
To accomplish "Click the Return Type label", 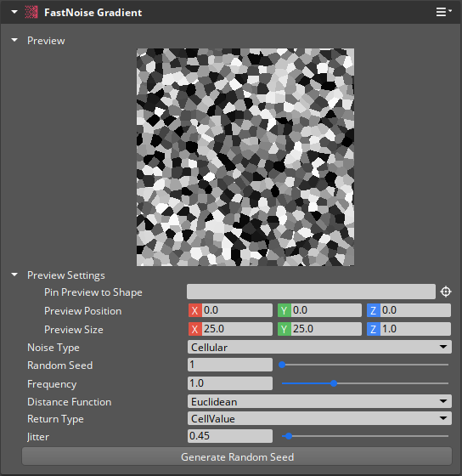I will click(x=55, y=419).
